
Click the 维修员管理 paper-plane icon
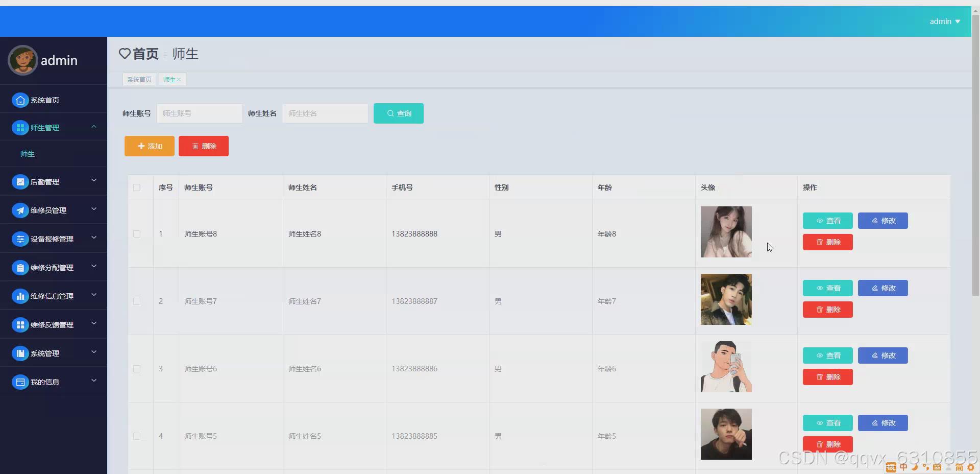tap(20, 210)
